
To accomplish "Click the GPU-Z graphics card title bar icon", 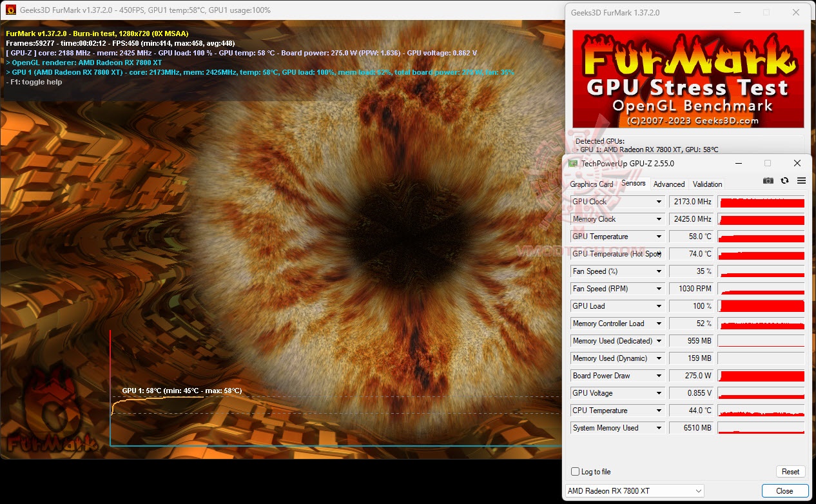I will coord(572,163).
